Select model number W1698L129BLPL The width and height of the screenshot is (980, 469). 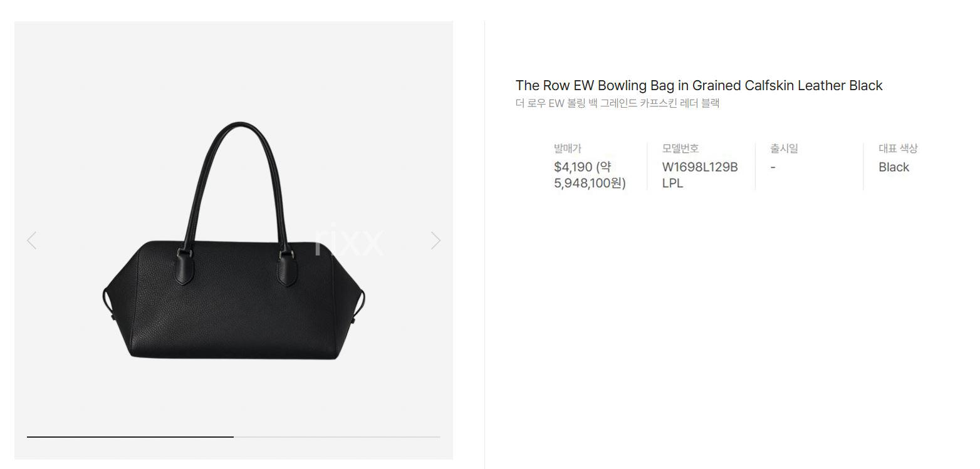pyautogui.click(x=700, y=175)
